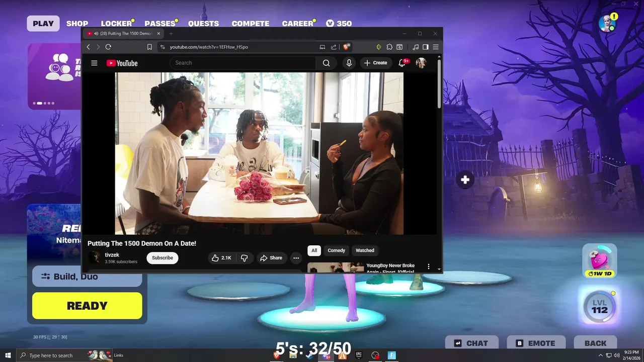The image size is (644, 362).
Task: Change Build, Duo mode settings
Action: point(87,277)
